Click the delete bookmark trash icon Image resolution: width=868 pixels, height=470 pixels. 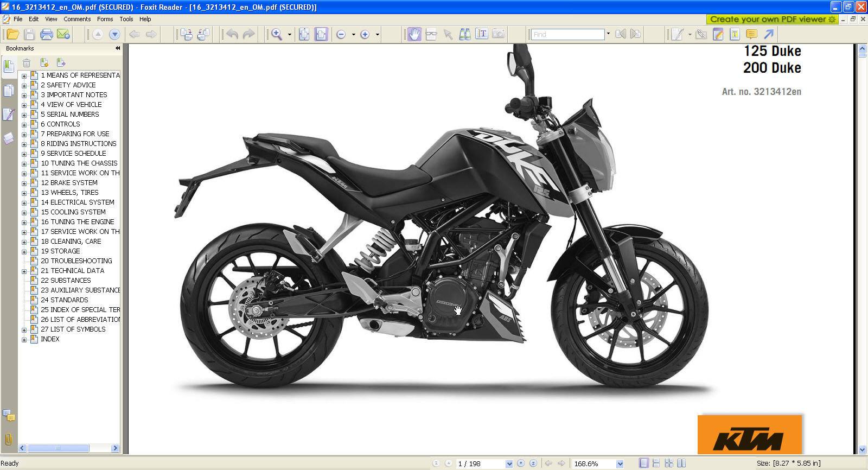(27, 63)
